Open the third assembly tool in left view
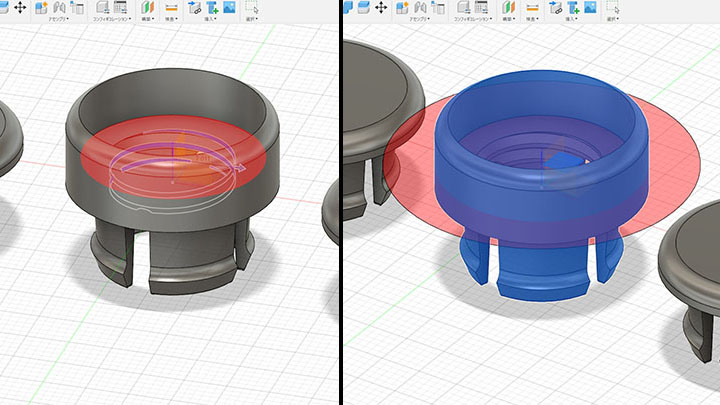Screen dimensions: 720x405 pyautogui.click(x=77, y=7)
